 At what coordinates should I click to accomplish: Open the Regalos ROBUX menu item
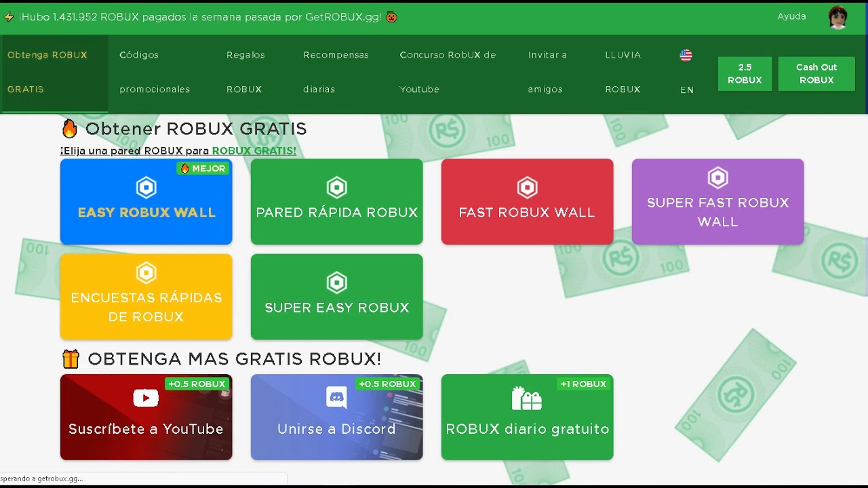245,72
